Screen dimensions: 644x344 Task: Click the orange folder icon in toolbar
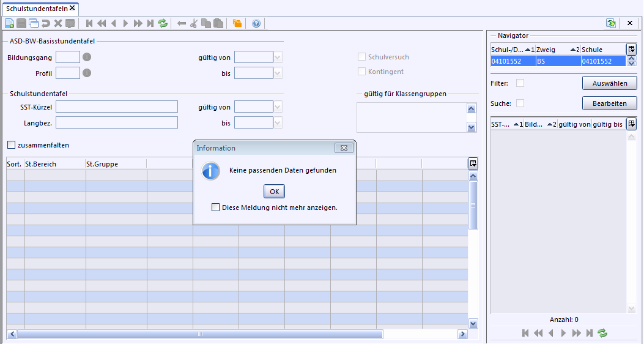[x=237, y=23]
